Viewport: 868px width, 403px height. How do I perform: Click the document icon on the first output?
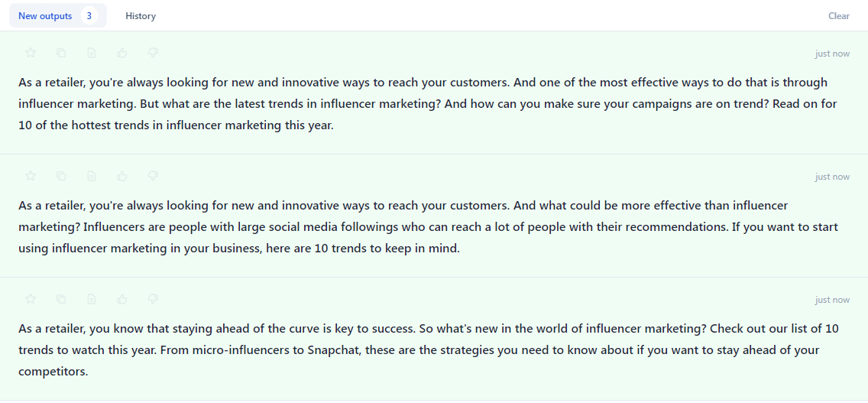click(92, 53)
